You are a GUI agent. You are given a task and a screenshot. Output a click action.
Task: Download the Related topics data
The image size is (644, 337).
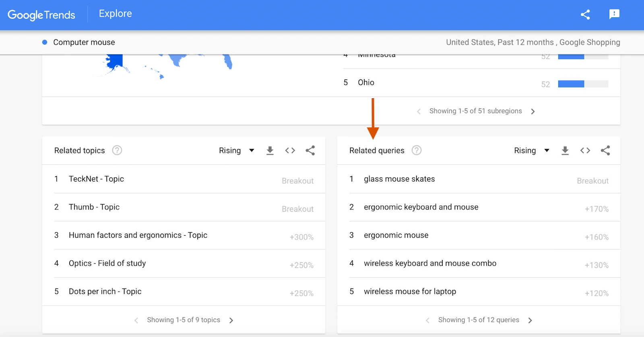point(270,151)
